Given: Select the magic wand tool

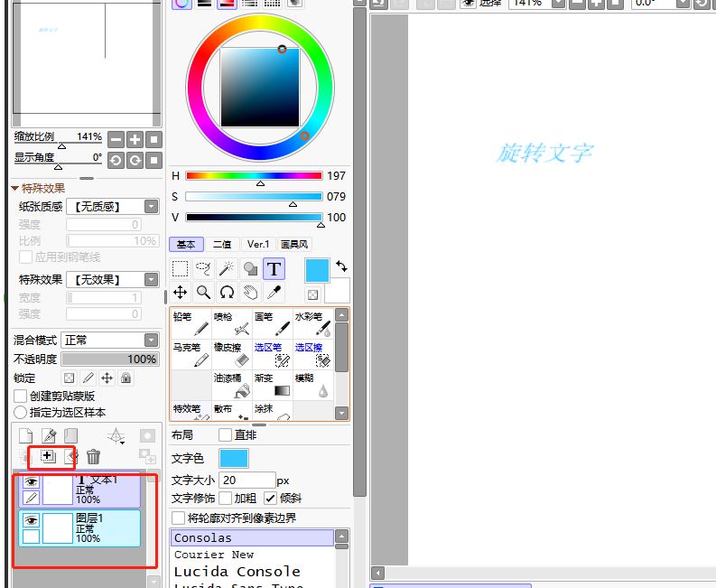Looking at the screenshot, I should (227, 268).
